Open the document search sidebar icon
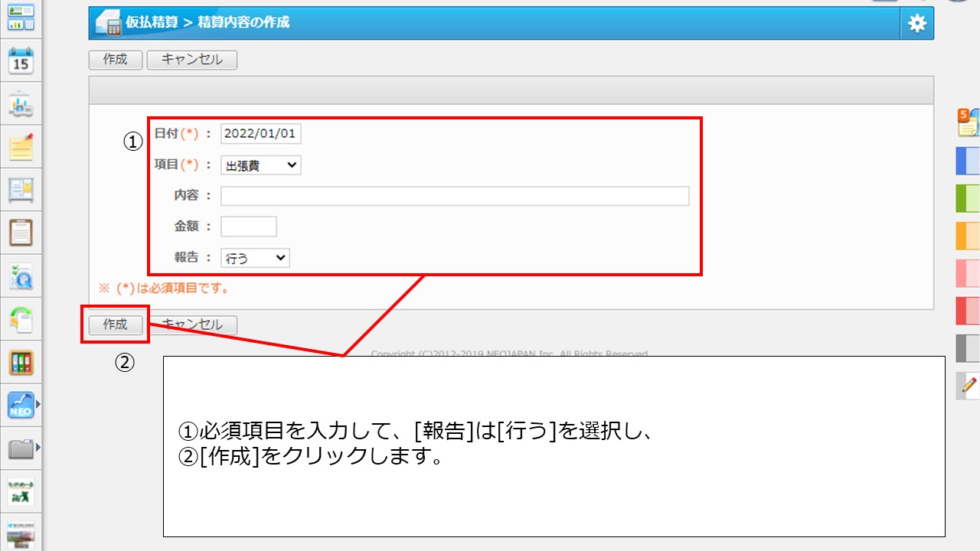Viewport: 980px width, 551px height. 21,275
